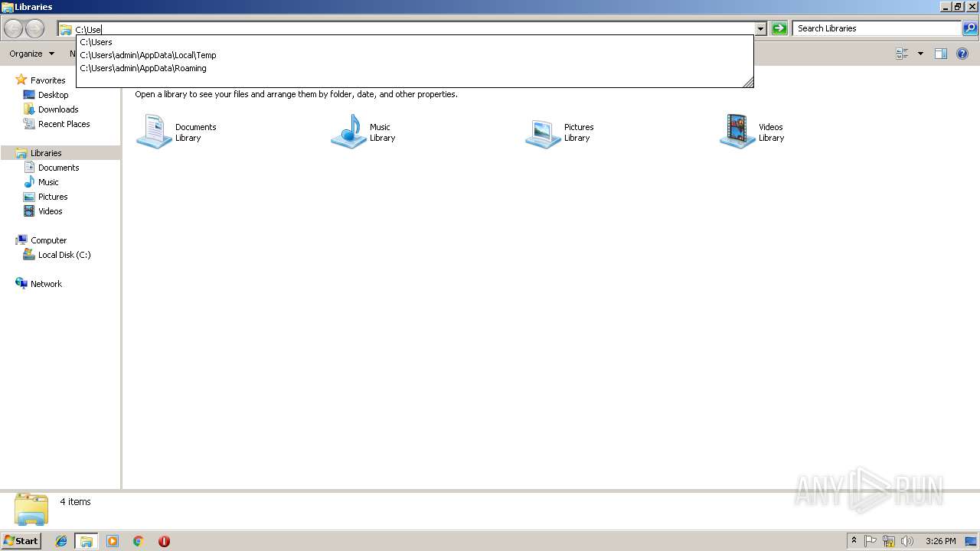Image resolution: width=980 pixels, height=551 pixels.
Task: Toggle the preview pane icon
Action: pos(941,54)
